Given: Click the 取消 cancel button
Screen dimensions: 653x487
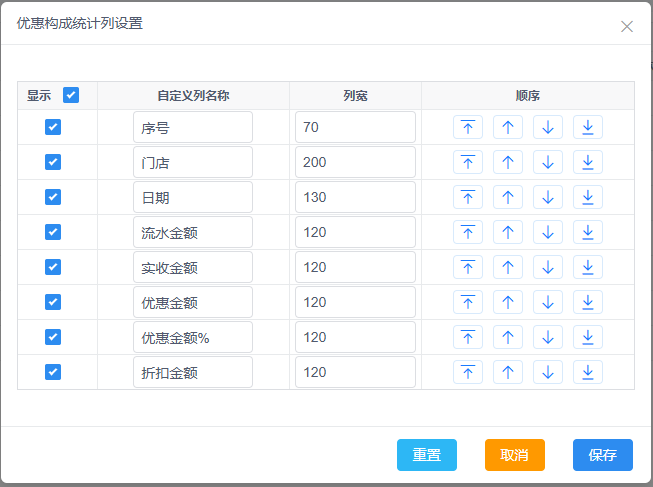Looking at the screenshot, I should (515, 455).
